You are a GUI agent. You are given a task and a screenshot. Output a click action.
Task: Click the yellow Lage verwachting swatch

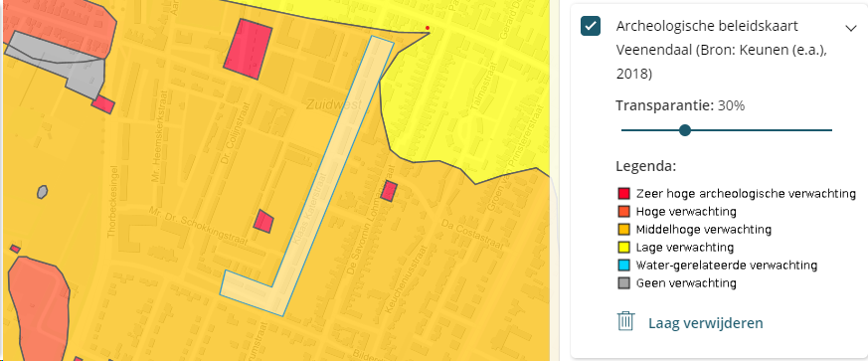(x=623, y=247)
